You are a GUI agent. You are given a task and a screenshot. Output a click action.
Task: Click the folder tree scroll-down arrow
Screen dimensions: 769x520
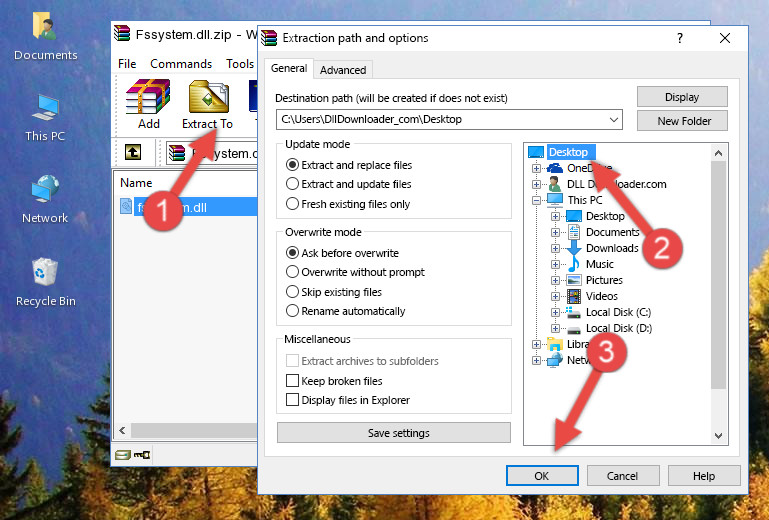pos(718,435)
